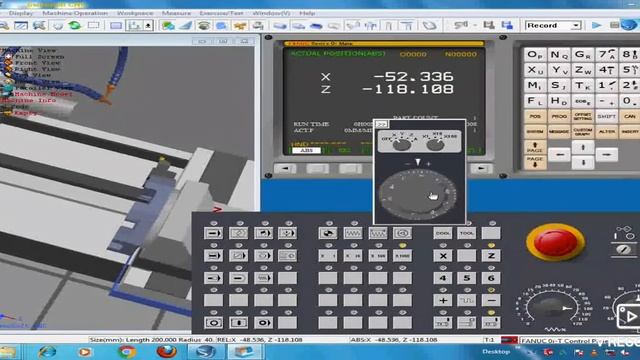Click the N/Q address key
Screen dimensions: 640x360
click(559, 55)
